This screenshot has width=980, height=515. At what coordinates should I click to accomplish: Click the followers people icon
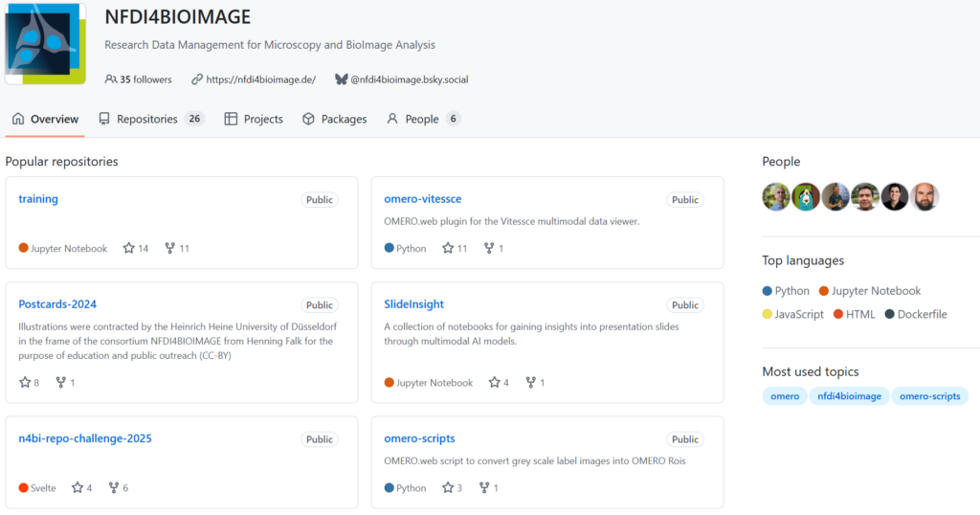click(x=111, y=79)
